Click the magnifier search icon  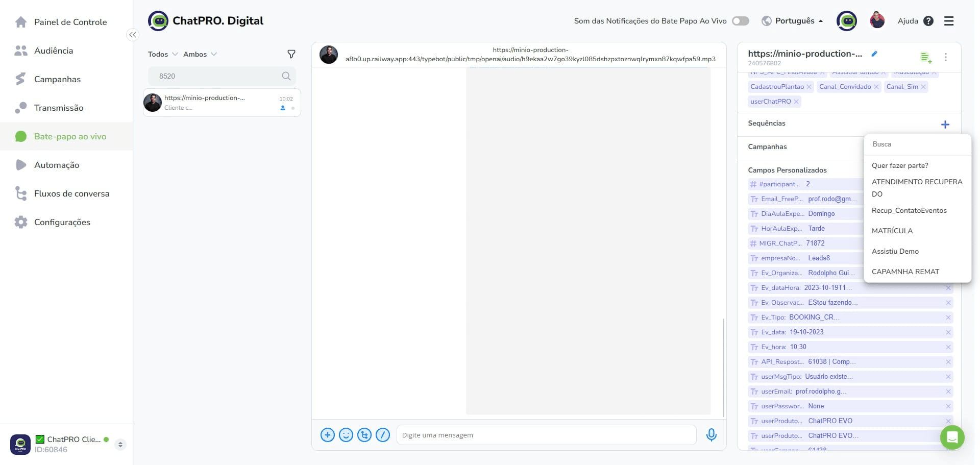(286, 76)
